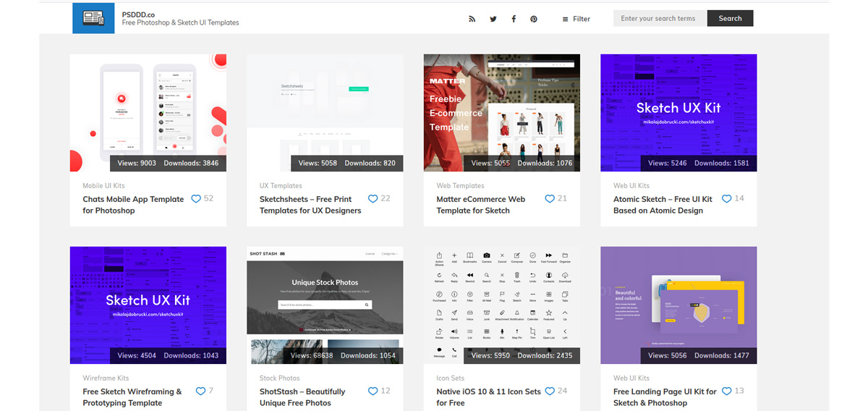The height and width of the screenshot is (411, 868).
Task: Like Atomic Sketch Free UI Kit heart
Action: [727, 198]
